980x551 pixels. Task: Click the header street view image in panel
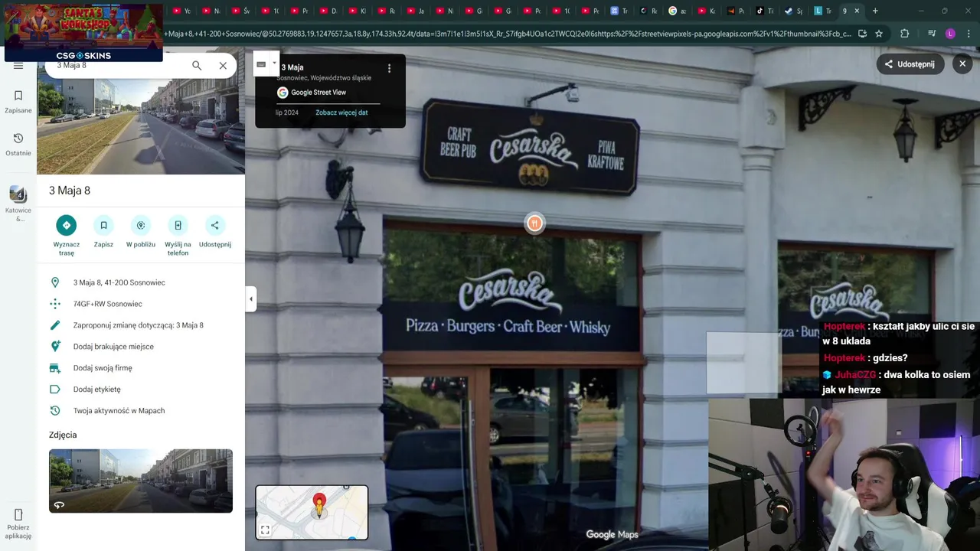coord(141,126)
